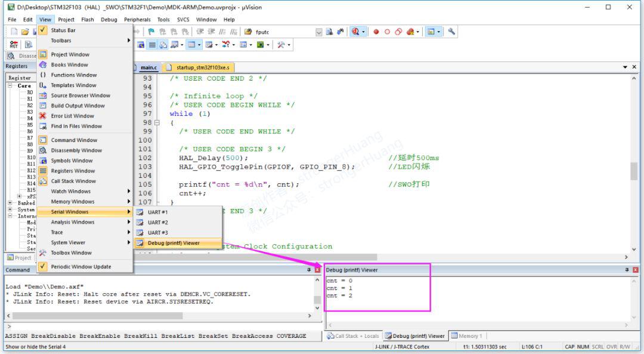The image size is (644, 354).
Task: Click the Command window horizontal scrollbar
Action: tap(98, 316)
